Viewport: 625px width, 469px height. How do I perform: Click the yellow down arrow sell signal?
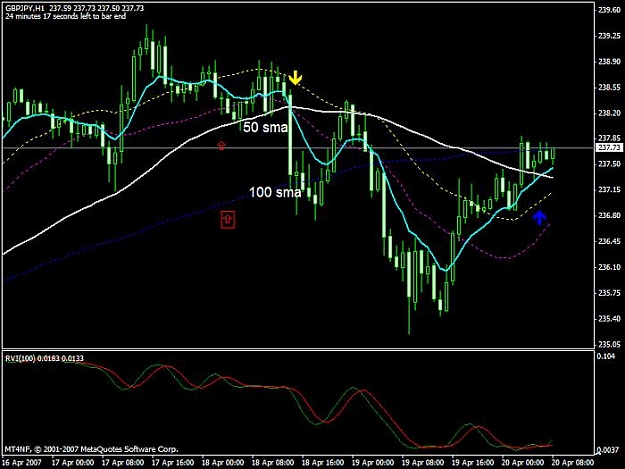pyautogui.click(x=295, y=78)
